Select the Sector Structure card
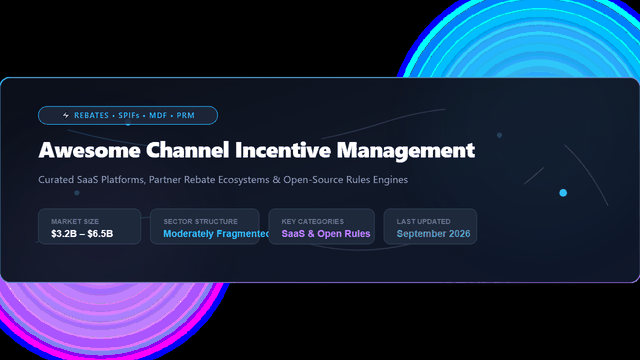The image size is (640, 360). tap(204, 227)
